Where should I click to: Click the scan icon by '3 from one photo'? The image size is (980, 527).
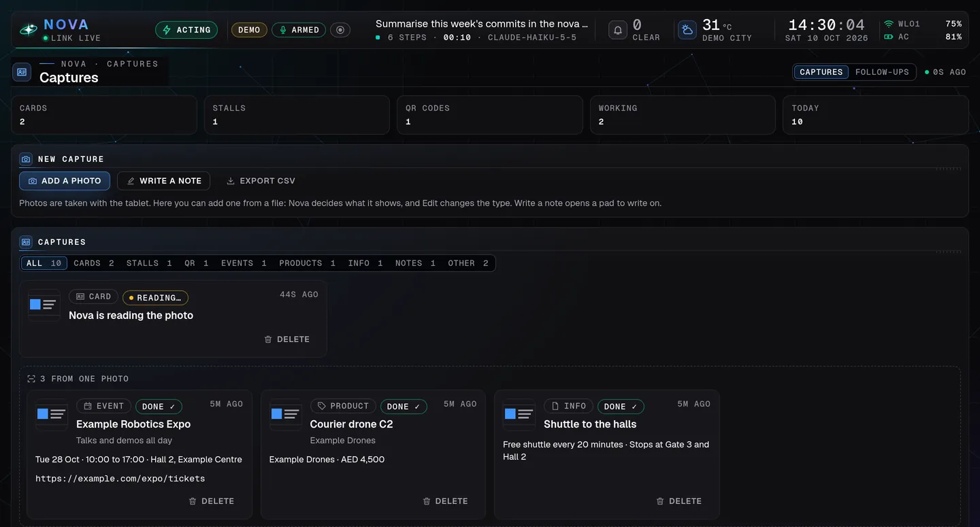pyautogui.click(x=31, y=379)
